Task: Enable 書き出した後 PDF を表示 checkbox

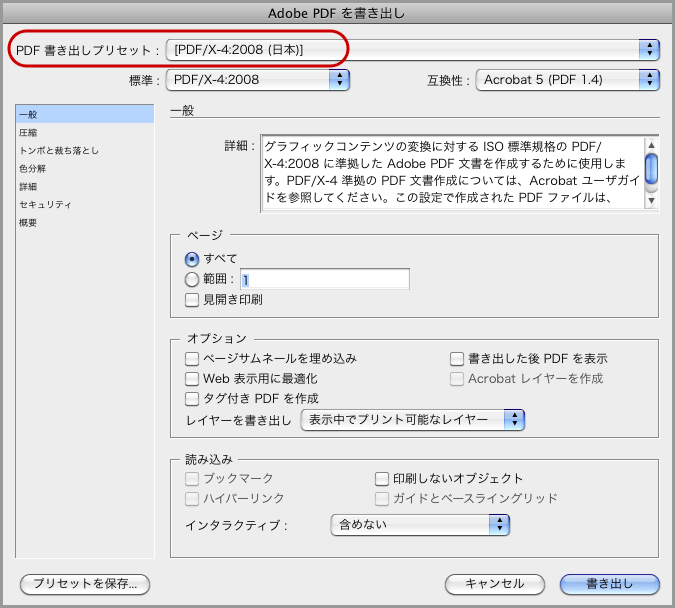Action: tap(457, 359)
